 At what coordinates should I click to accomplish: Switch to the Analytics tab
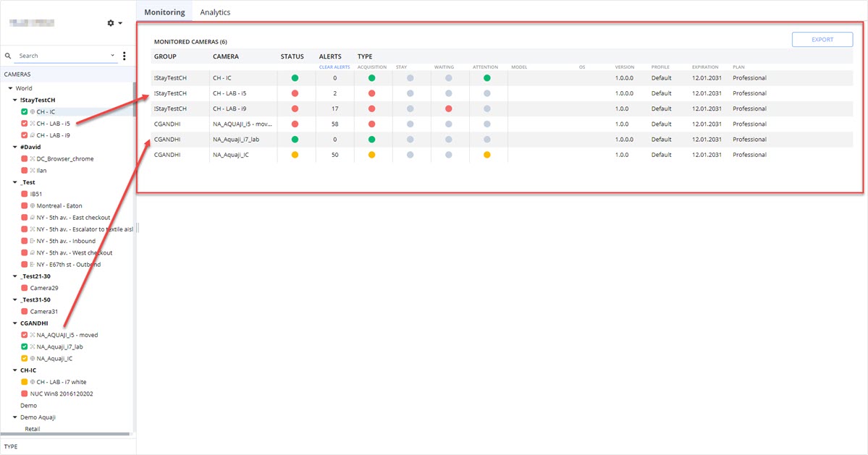(x=215, y=12)
